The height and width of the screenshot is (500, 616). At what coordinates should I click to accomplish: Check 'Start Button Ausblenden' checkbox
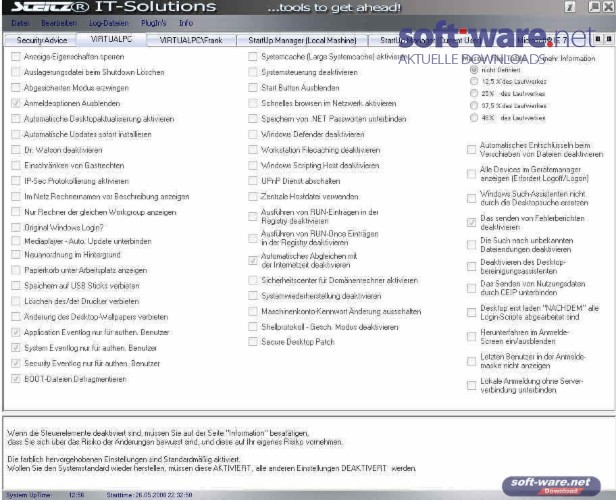tap(253, 88)
